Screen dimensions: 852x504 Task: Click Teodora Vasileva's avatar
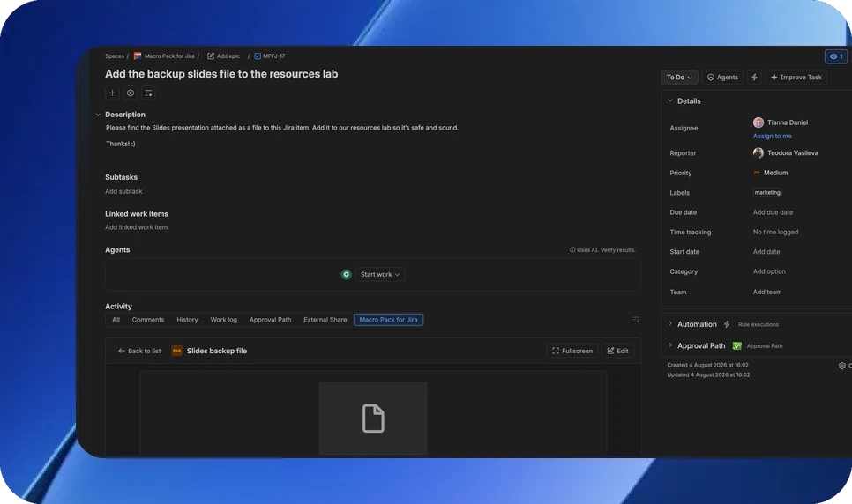click(x=759, y=153)
